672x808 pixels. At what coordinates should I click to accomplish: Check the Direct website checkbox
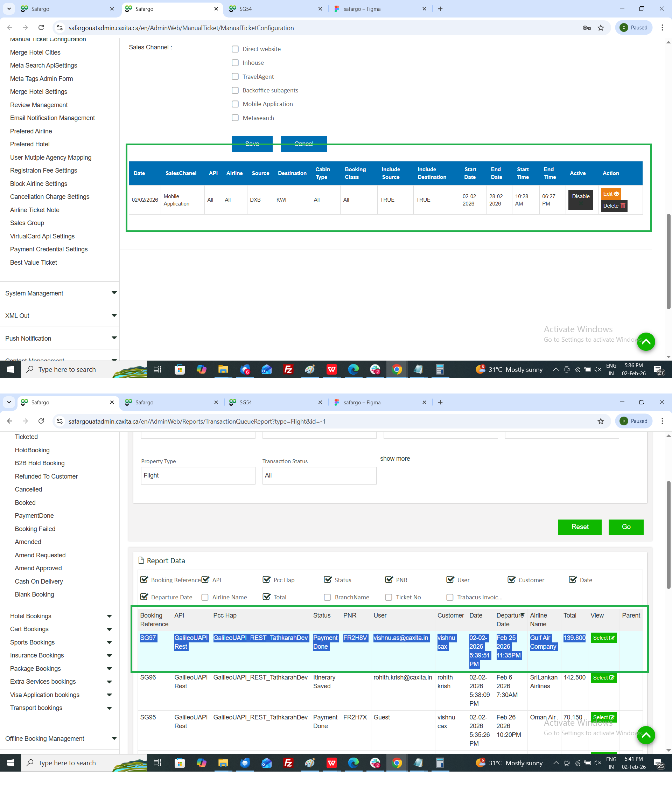point(235,49)
